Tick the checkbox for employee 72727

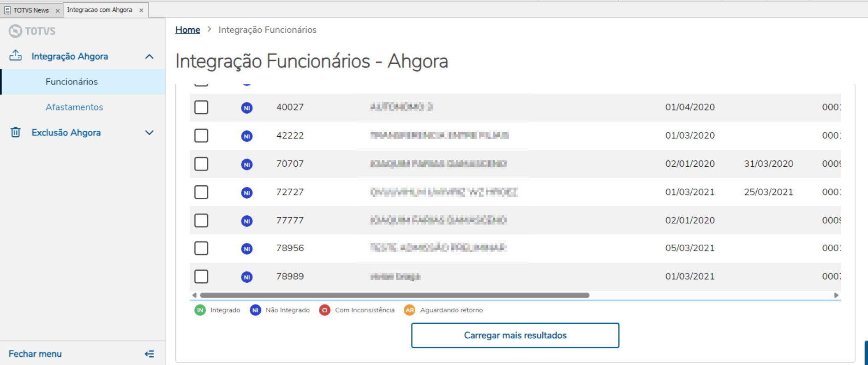[201, 192]
